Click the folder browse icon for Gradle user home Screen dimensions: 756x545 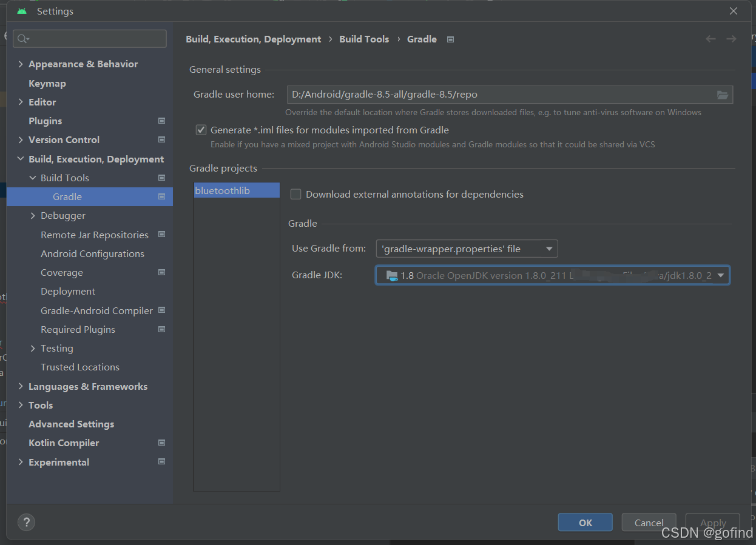coord(722,95)
